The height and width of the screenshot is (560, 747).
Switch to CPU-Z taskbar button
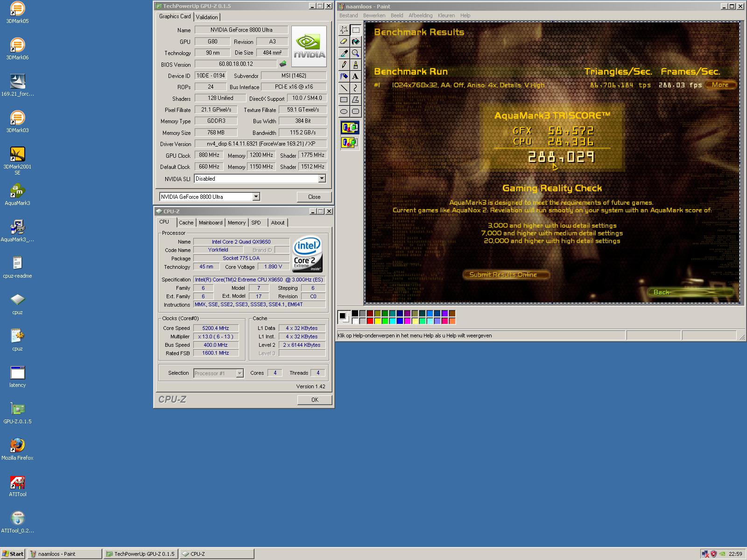point(216,554)
